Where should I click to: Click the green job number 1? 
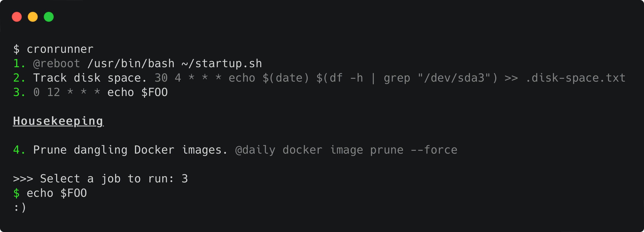point(18,64)
